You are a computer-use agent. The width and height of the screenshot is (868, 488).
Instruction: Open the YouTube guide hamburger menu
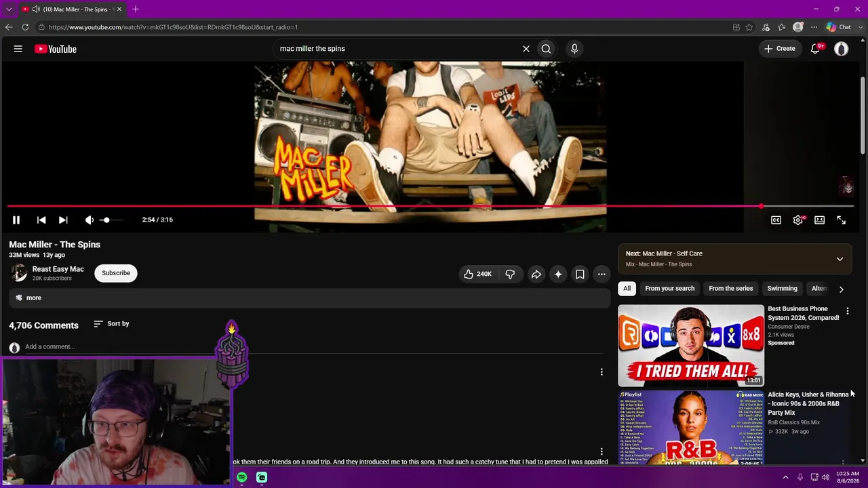(x=18, y=49)
